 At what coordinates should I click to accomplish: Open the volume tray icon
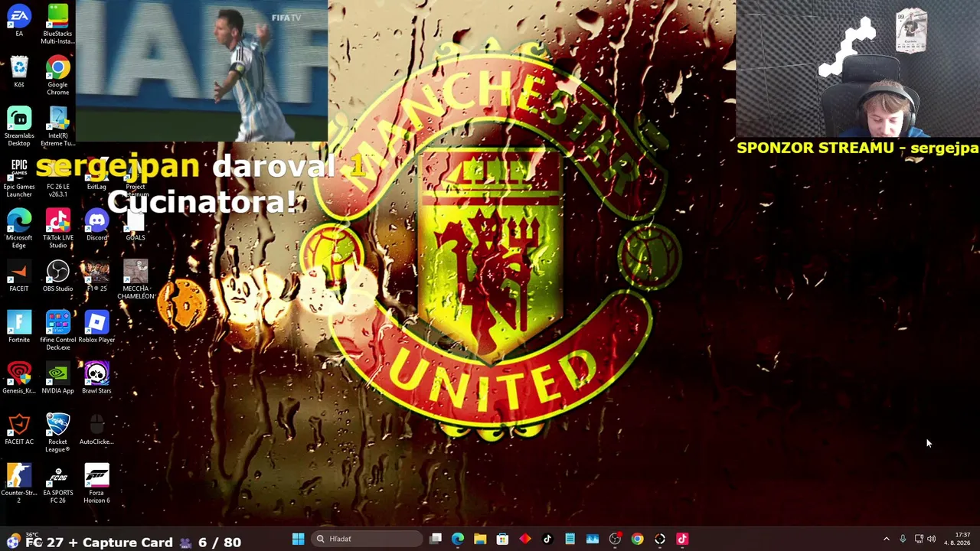point(932,539)
